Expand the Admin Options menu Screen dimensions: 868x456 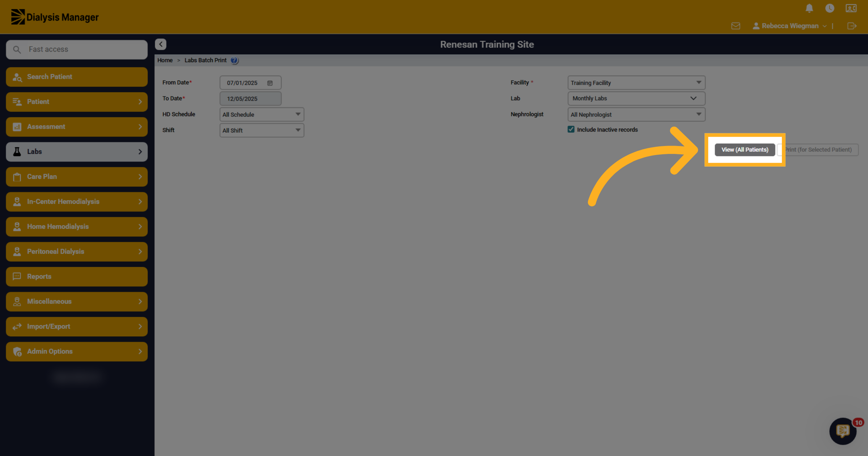77,352
